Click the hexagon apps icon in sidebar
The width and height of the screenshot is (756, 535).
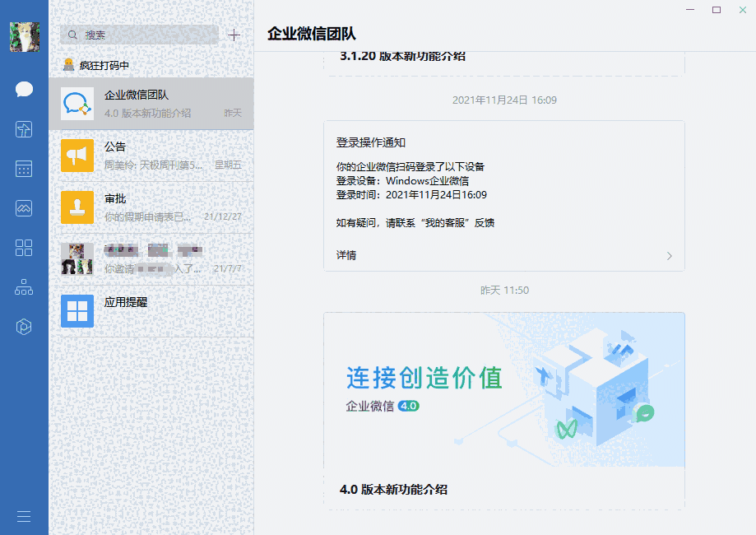23,327
